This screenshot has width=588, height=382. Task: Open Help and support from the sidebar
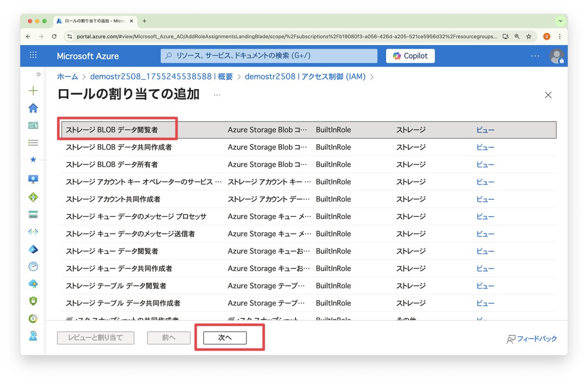[x=33, y=336]
